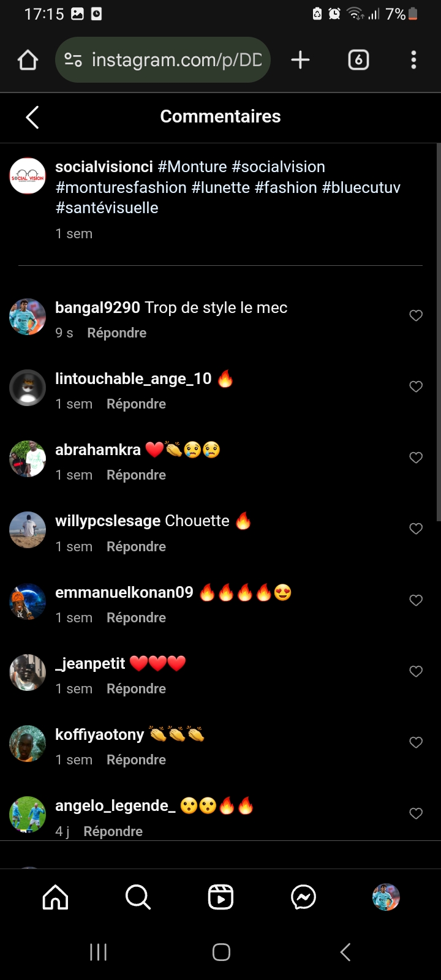Screen dimensions: 441x980
Task: Open socialvisionci profile picture
Action: (28, 176)
